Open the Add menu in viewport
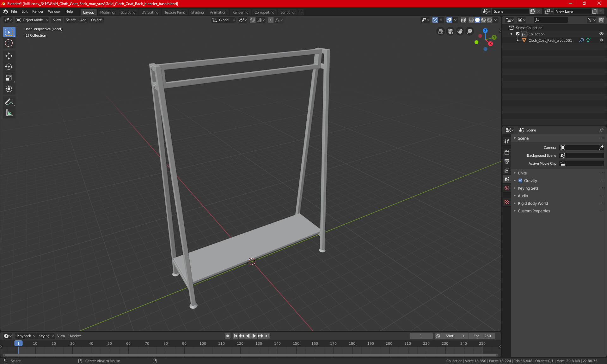The height and width of the screenshot is (364, 607). (x=83, y=20)
